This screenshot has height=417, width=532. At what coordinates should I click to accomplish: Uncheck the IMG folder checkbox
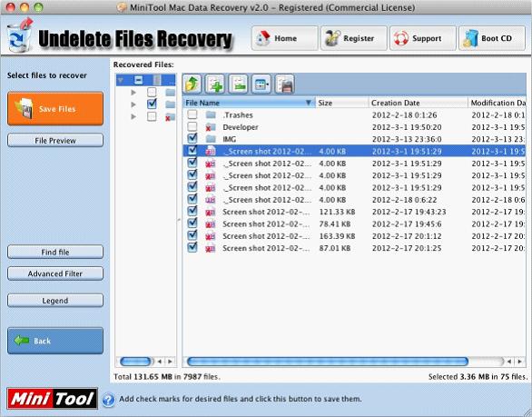point(192,138)
